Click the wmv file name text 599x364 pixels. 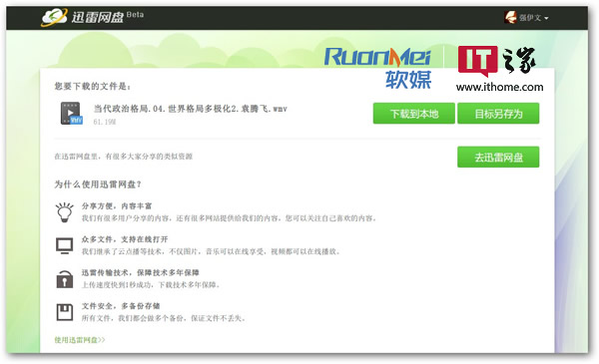click(x=191, y=109)
